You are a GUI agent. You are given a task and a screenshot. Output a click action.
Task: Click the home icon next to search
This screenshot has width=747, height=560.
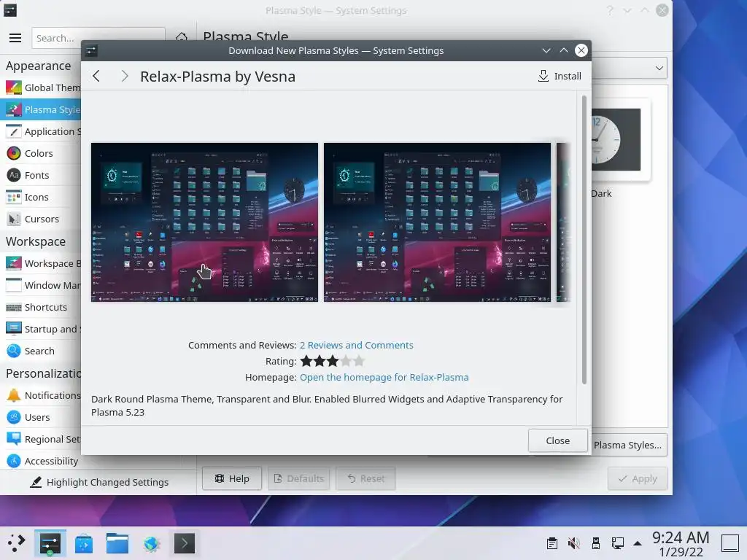182,37
